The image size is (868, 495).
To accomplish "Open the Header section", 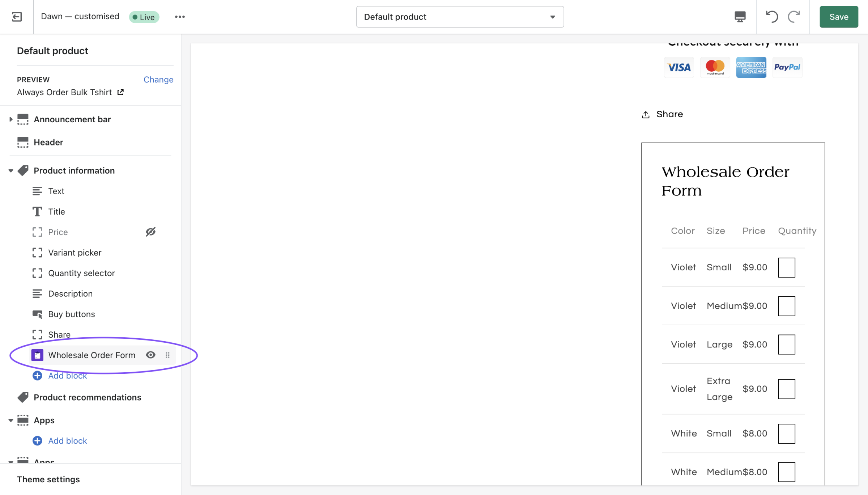I will coord(48,142).
